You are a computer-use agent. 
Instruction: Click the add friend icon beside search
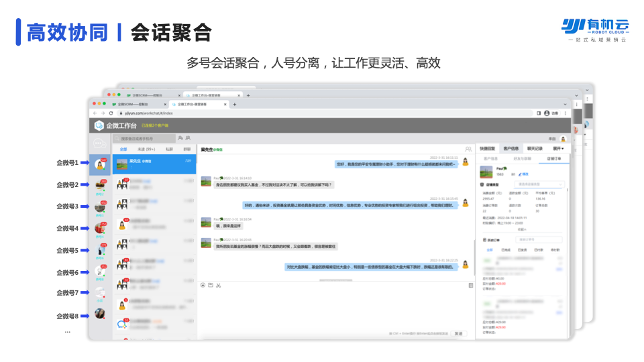click(179, 138)
